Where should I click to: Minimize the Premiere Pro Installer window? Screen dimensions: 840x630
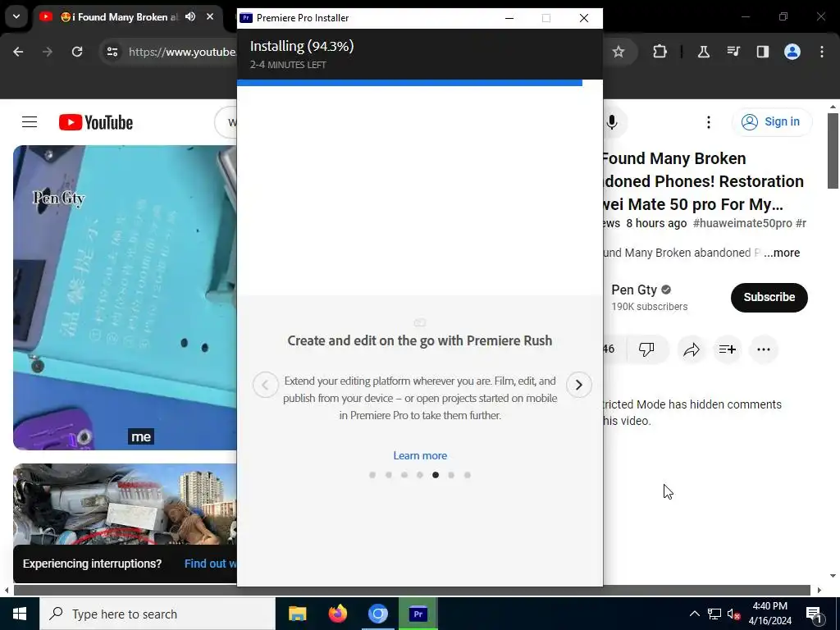(x=509, y=18)
